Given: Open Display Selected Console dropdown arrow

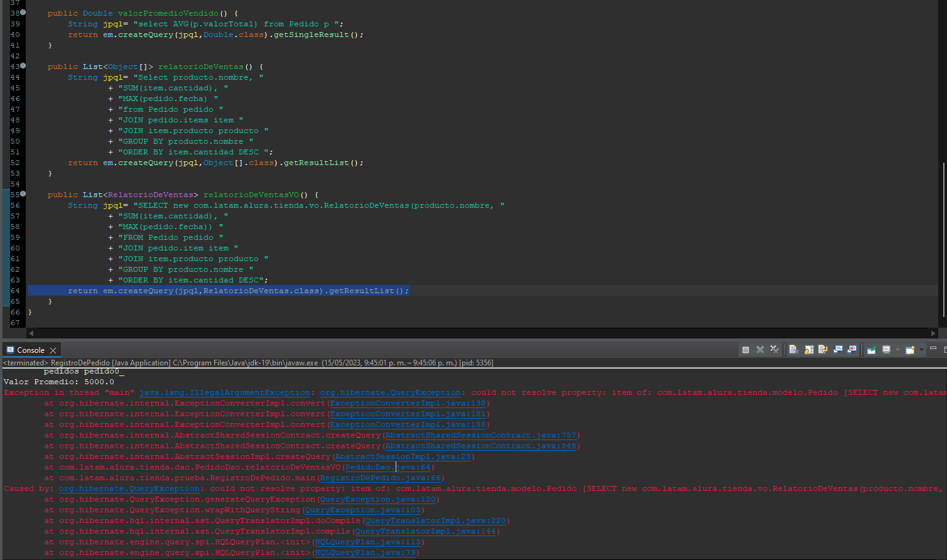Looking at the screenshot, I should [897, 350].
